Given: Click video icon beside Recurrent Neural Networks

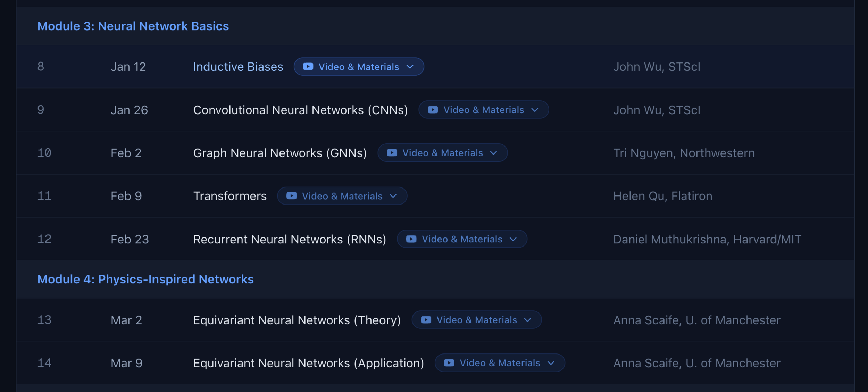Looking at the screenshot, I should coord(411,239).
